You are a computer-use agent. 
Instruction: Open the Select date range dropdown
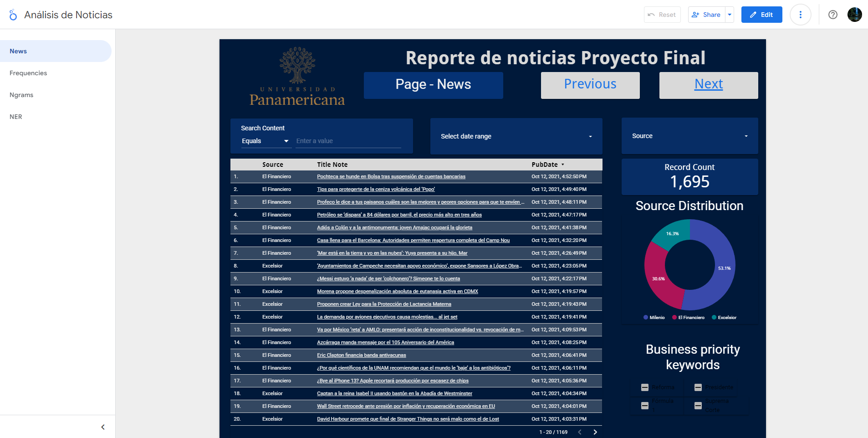[x=516, y=136]
